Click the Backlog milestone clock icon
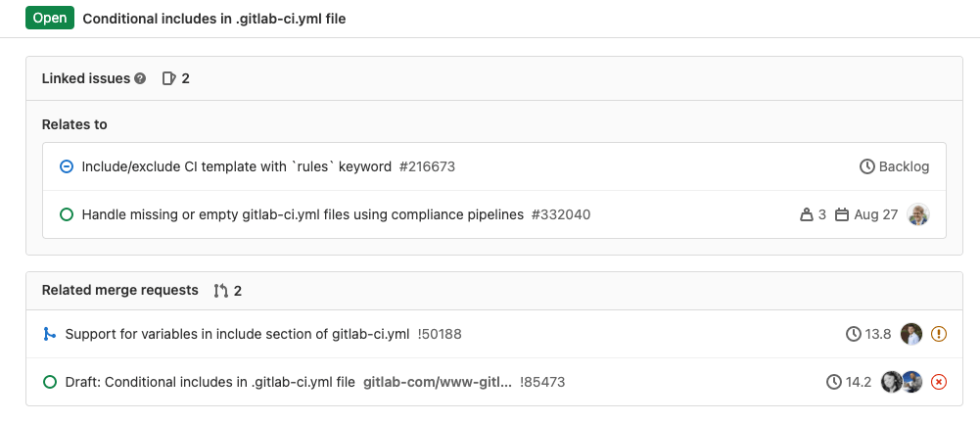Viewport: 980px width, 422px height. point(866,166)
